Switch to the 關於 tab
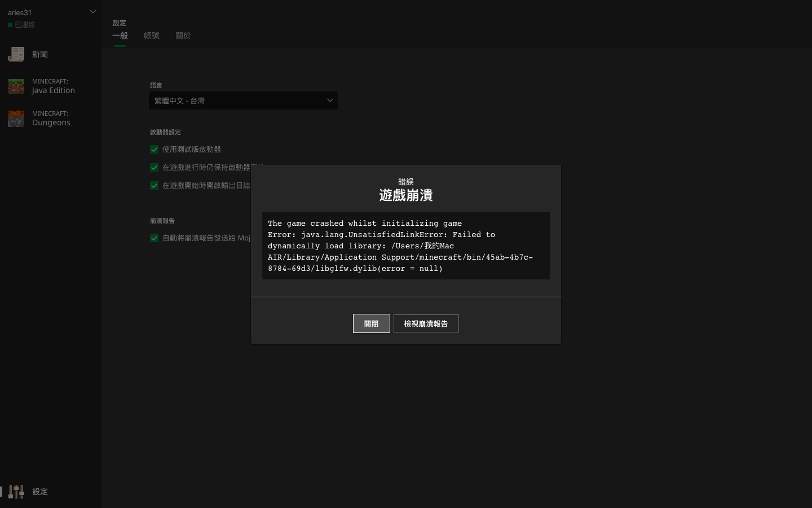This screenshot has width=812, height=508. pyautogui.click(x=183, y=36)
